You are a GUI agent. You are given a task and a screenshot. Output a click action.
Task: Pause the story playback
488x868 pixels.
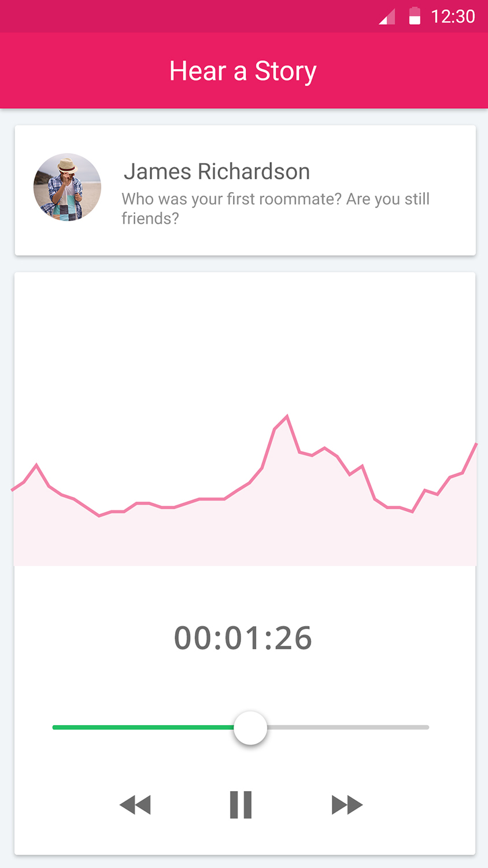point(241,804)
